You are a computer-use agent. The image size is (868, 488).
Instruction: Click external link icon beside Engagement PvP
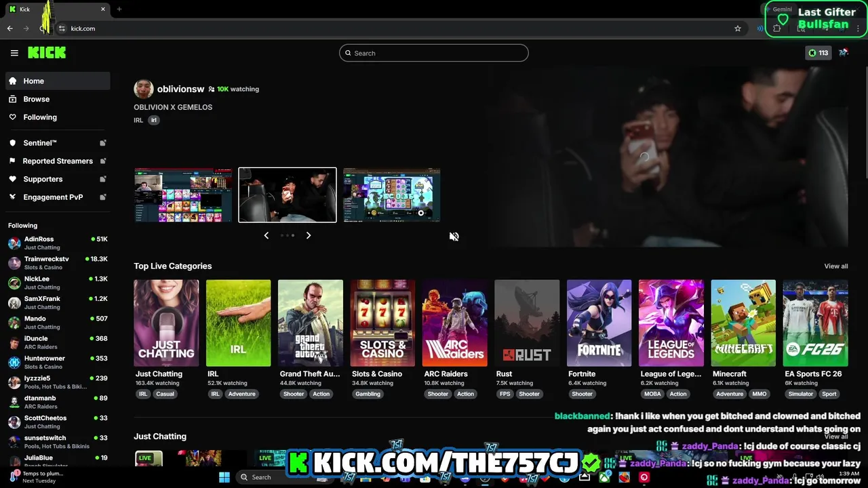pos(103,197)
